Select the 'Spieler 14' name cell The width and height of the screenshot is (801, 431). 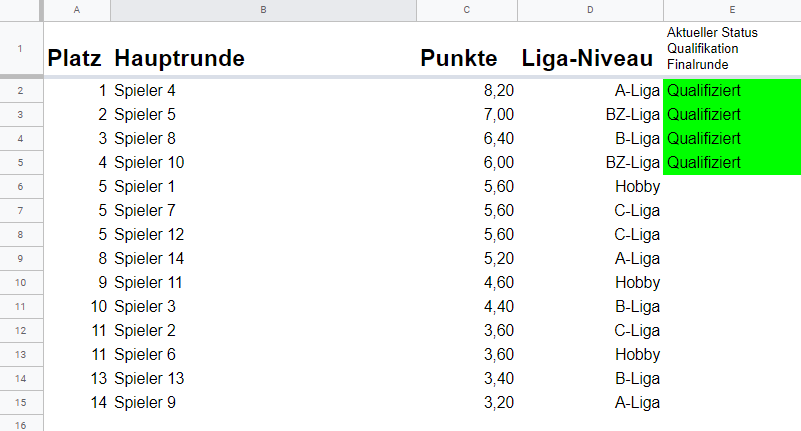263,258
